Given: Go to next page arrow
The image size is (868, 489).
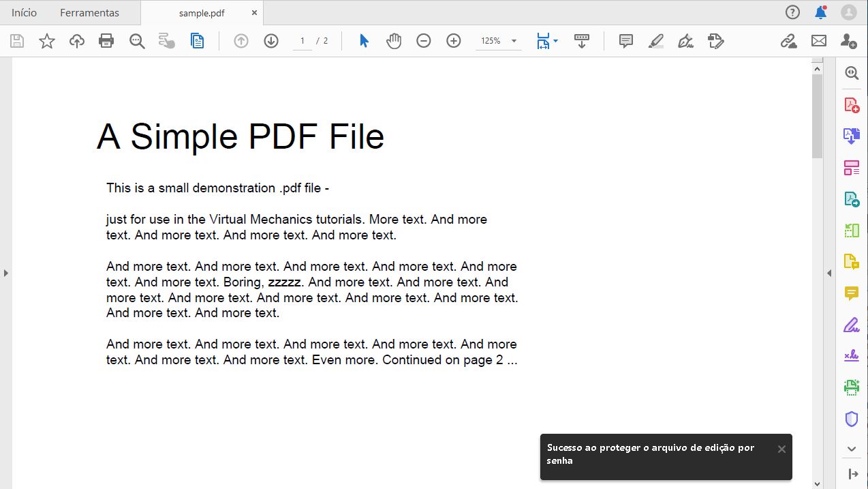Looking at the screenshot, I should 271,41.
